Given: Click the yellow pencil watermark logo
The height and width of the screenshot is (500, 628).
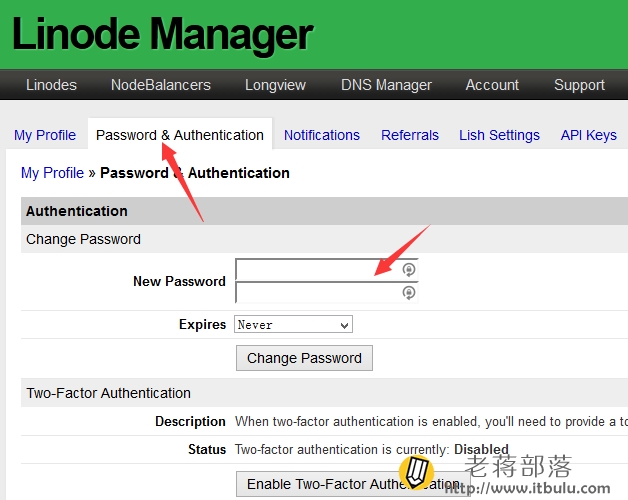Looking at the screenshot, I should tap(416, 472).
